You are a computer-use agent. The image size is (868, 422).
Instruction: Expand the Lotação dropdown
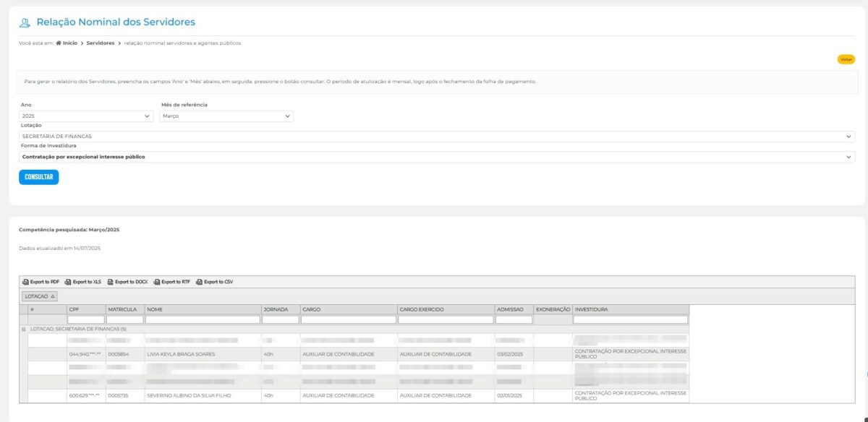(x=437, y=136)
